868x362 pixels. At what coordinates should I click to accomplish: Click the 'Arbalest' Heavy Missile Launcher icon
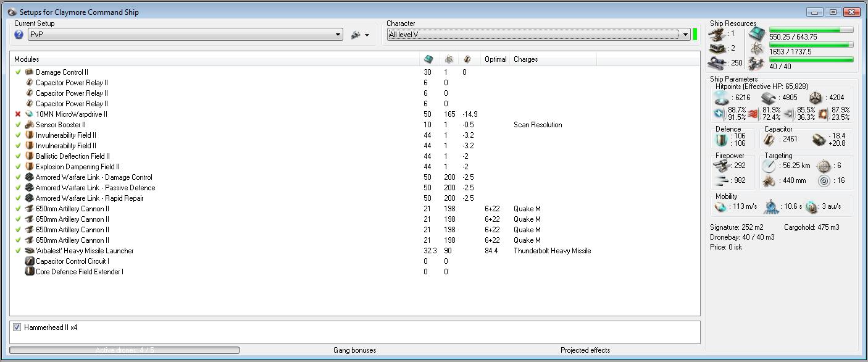point(29,251)
